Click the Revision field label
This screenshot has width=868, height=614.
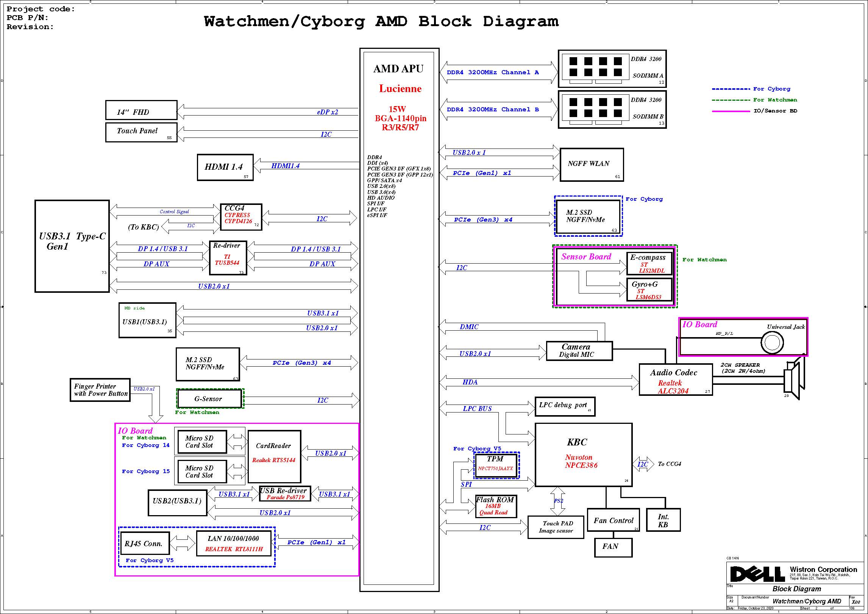pyautogui.click(x=30, y=27)
